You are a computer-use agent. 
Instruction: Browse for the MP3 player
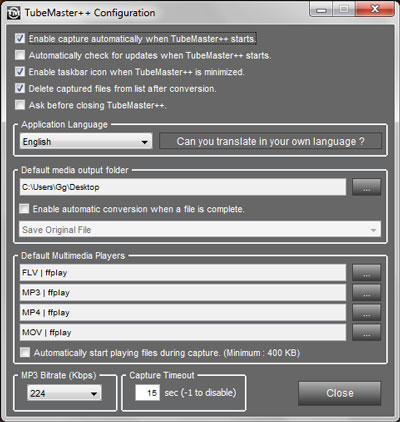tap(366, 293)
